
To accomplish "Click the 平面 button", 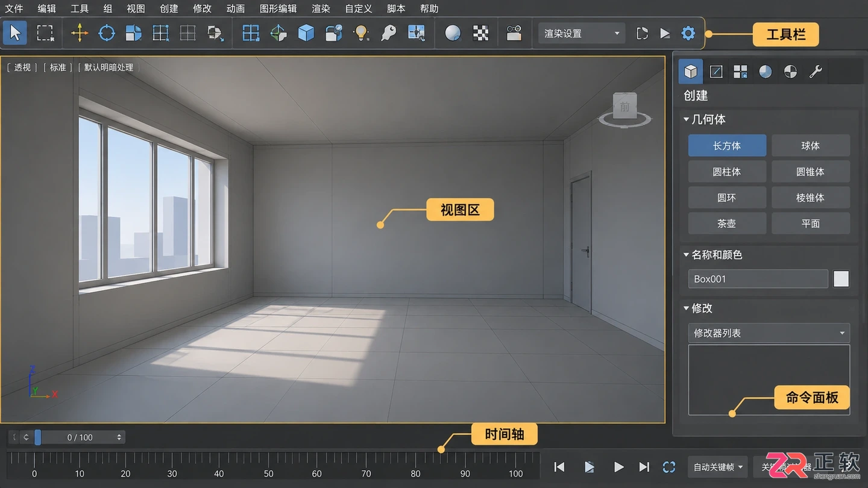I will (811, 223).
